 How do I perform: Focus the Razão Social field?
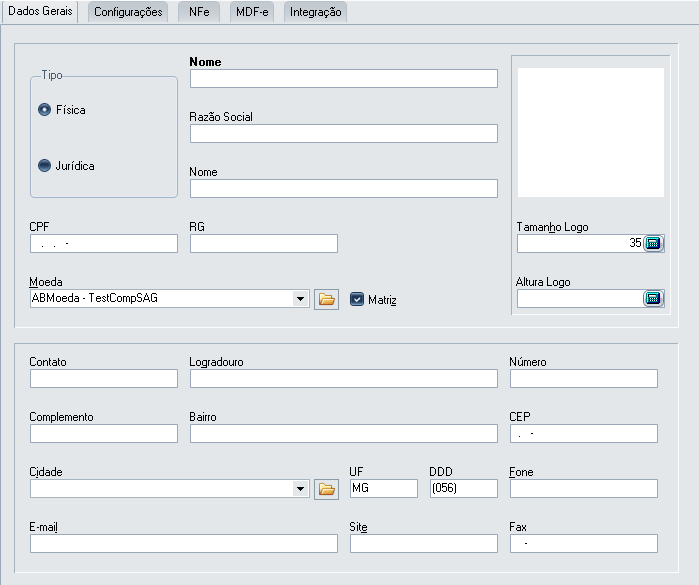pos(344,133)
